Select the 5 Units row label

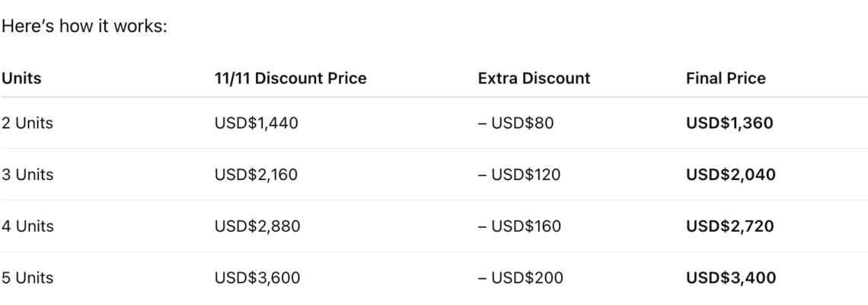(x=27, y=278)
